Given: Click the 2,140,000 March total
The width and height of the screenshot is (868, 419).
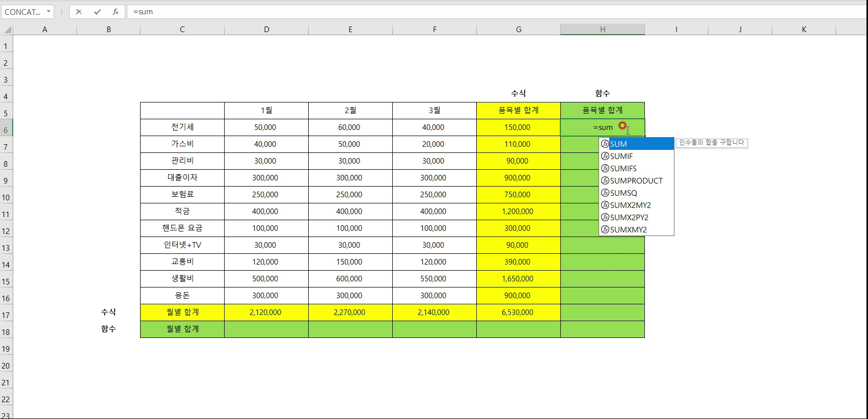Looking at the screenshot, I should 435,312.
